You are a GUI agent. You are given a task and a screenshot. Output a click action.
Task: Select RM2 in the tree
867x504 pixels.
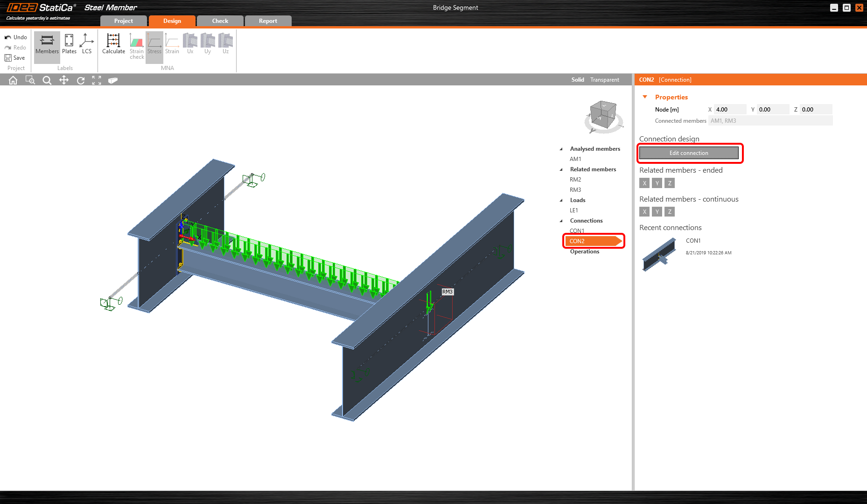575,180
